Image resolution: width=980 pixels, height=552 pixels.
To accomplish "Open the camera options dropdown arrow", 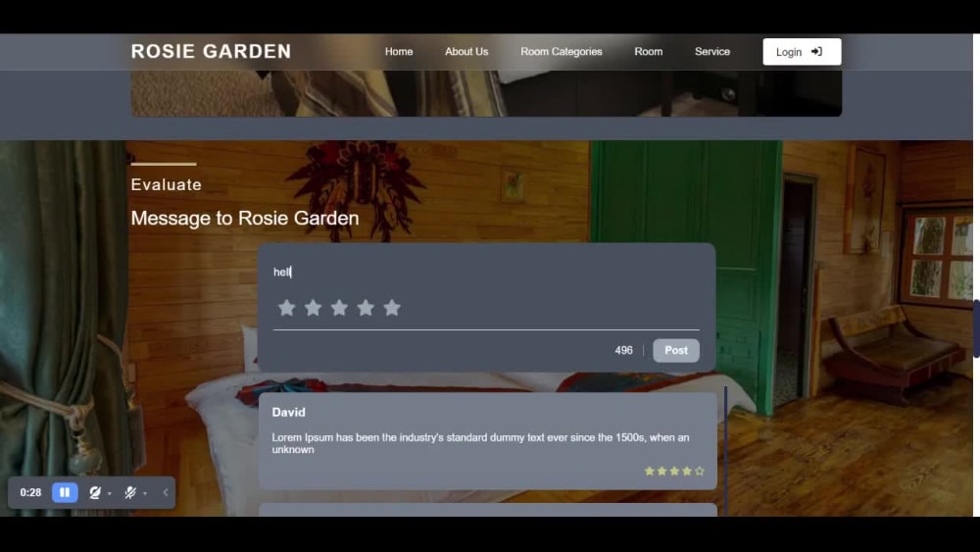I will pos(110,493).
